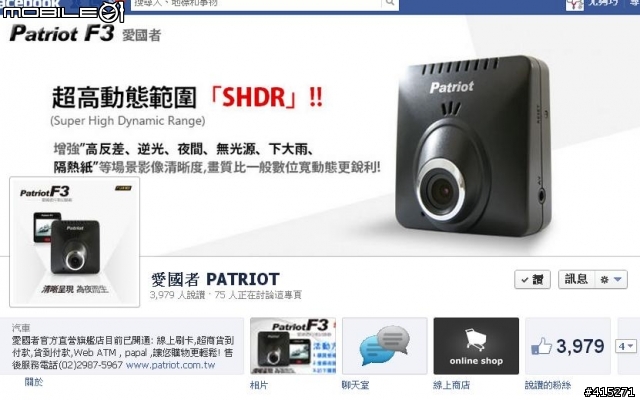Select the 聊天室 chat room label
This screenshot has width=640, height=400.
(x=356, y=384)
